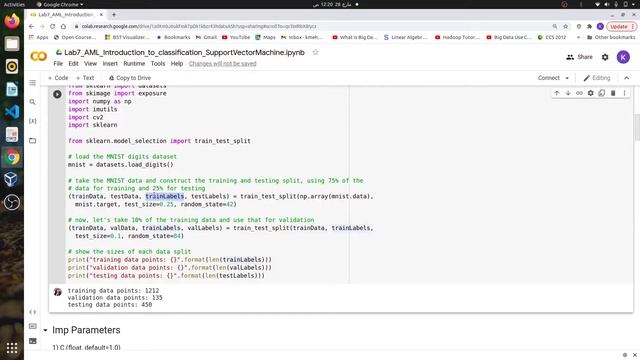The image size is (640, 360).
Task: Mirror cell in tab icon
Action: click(x=602, y=93)
